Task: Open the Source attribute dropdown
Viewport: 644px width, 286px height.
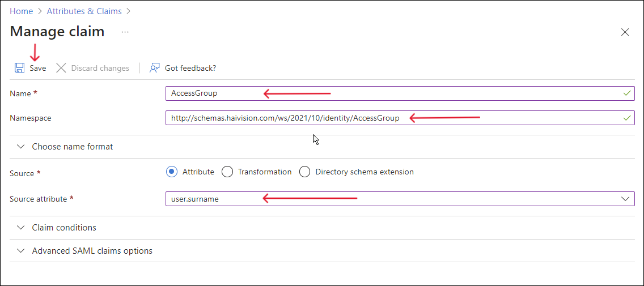Action: (625, 199)
